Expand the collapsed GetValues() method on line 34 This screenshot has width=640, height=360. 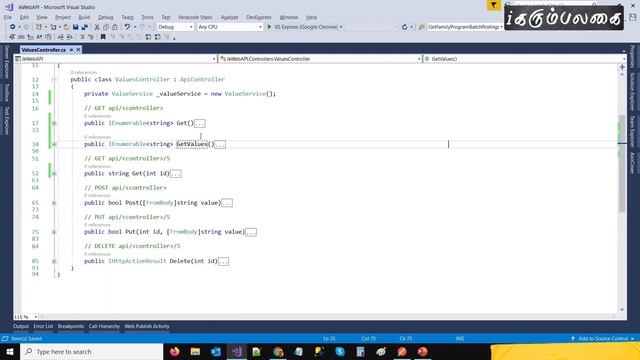54,144
